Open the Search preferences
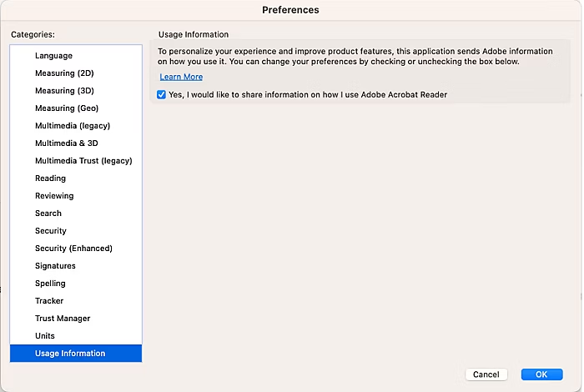584x392 pixels. tap(48, 214)
